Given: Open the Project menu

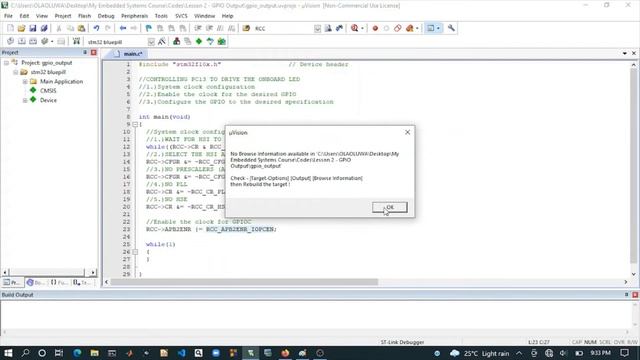Looking at the screenshot, I should tap(63, 16).
